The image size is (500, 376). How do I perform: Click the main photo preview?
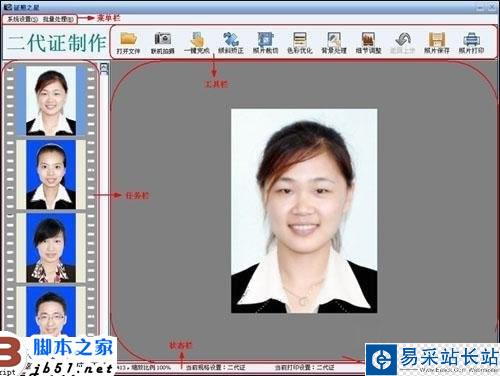[x=304, y=211]
